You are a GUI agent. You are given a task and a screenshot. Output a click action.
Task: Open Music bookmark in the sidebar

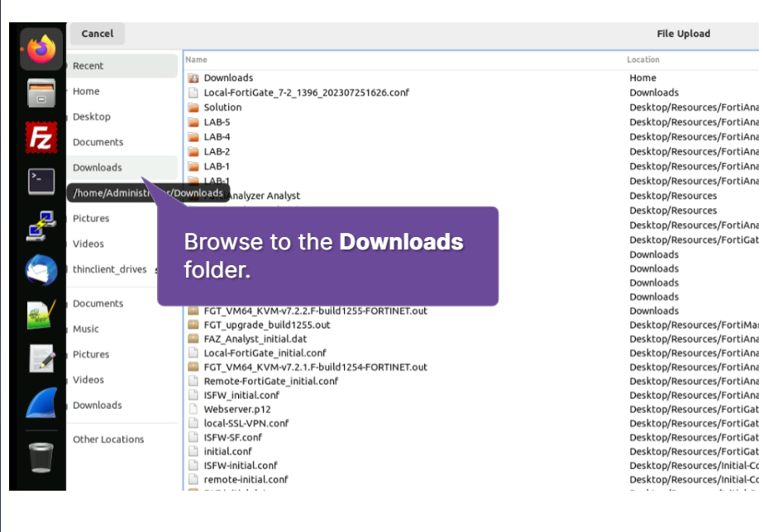122,329
